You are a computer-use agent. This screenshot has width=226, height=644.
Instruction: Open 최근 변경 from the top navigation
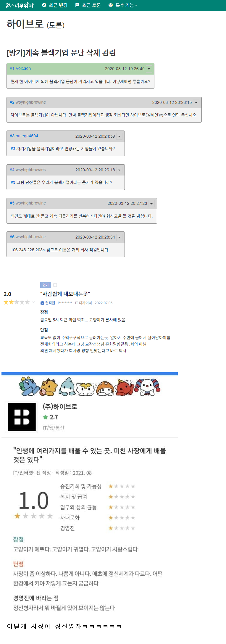pos(55,5)
